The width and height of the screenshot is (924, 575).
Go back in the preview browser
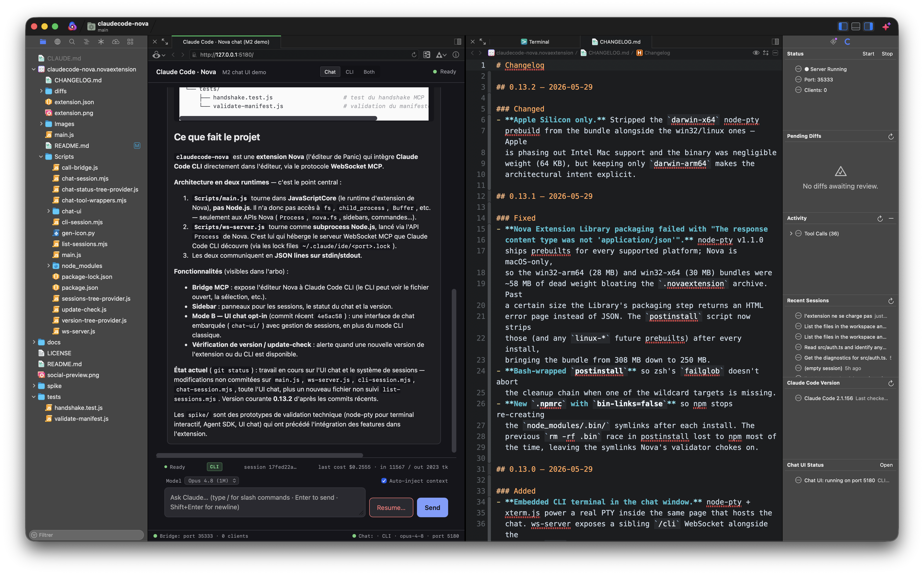pos(173,55)
